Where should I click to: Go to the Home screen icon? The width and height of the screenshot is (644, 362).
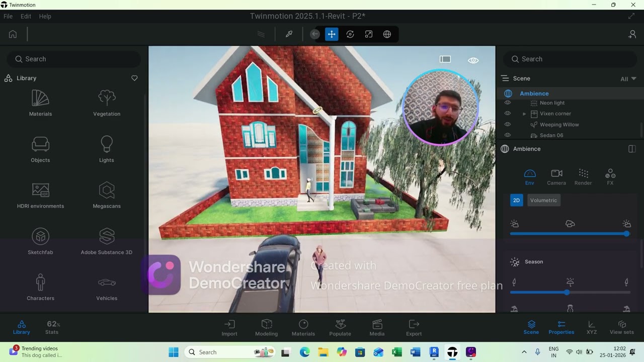click(x=13, y=34)
